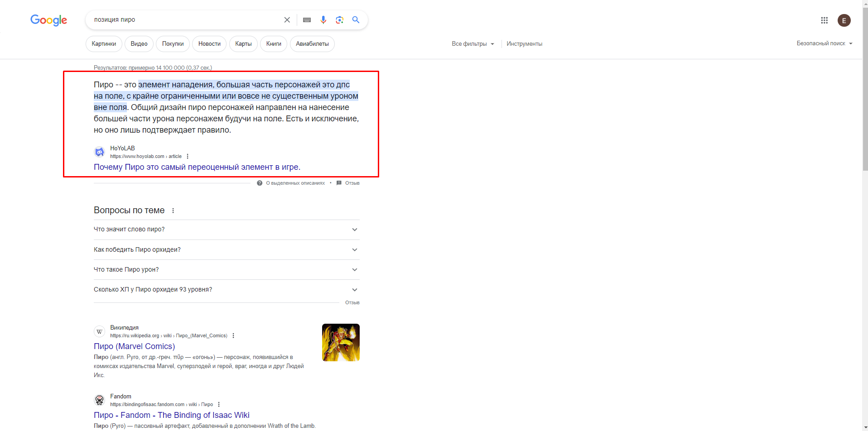Image resolution: width=868 pixels, height=431 pixels.
Task: Open the three-dot menu beside HoYoLAB result
Action: (x=188, y=156)
